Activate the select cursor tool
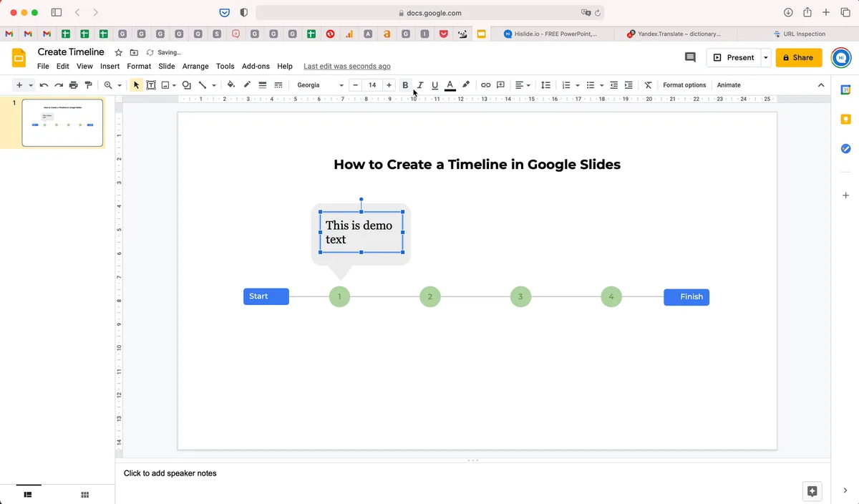Screen dimensions: 859x504 pos(136,85)
